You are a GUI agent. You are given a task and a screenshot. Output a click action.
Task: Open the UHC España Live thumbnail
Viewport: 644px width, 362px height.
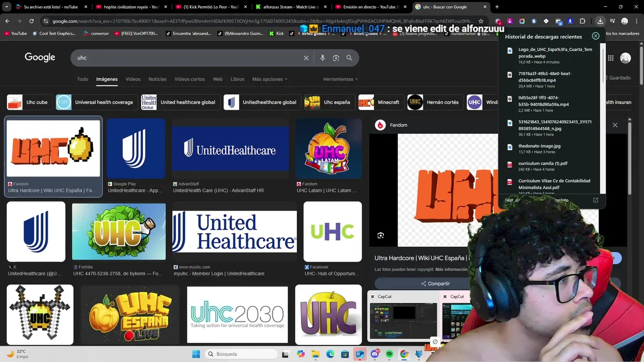pyautogui.click(x=130, y=315)
